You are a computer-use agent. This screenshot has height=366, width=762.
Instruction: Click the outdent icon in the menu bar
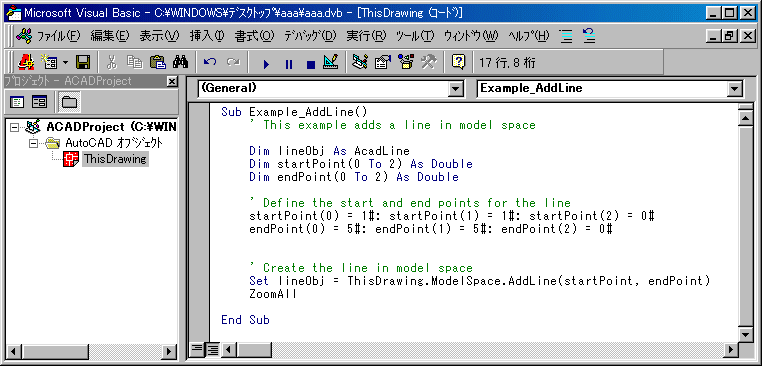click(x=589, y=36)
